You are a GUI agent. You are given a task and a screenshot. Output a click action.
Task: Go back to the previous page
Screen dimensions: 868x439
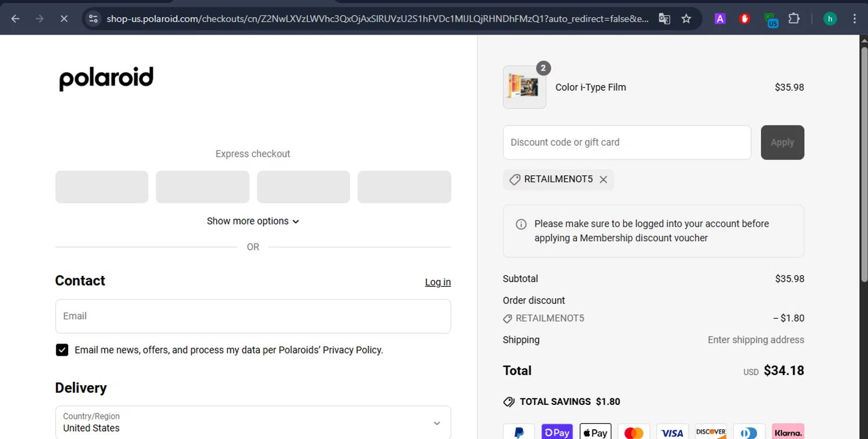pos(16,19)
